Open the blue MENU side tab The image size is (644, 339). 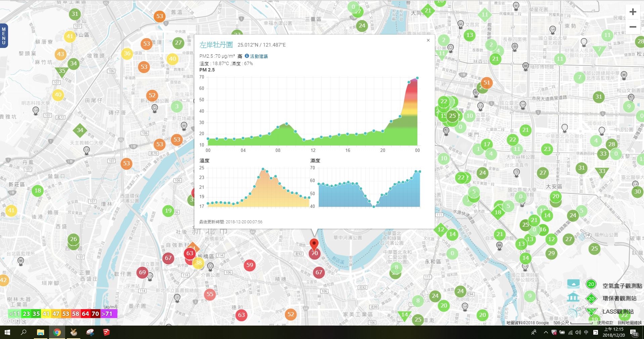[x=4, y=36]
